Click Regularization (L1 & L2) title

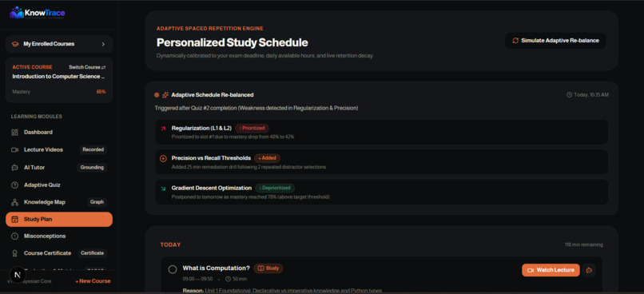[x=201, y=128]
